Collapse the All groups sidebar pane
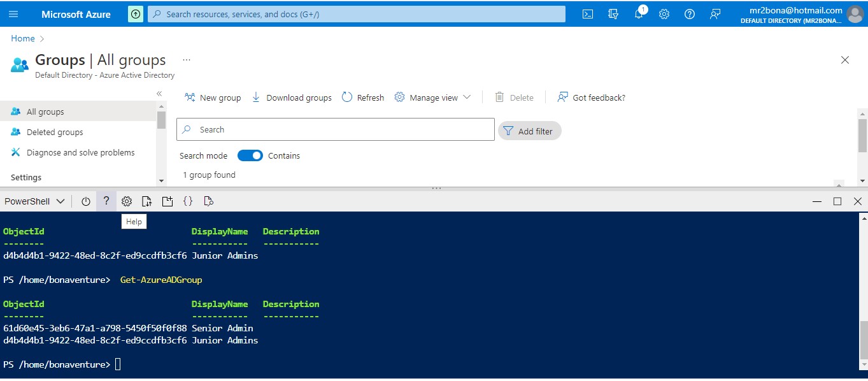Viewport: 868px width, 381px height. 160,92
